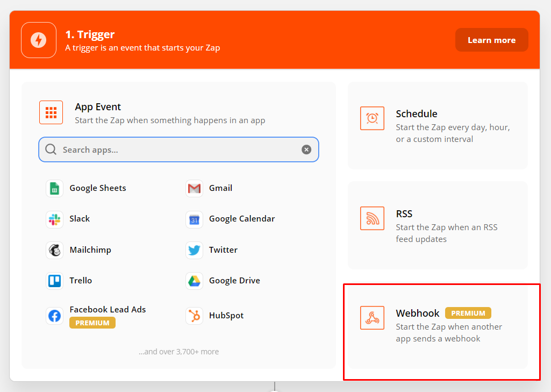Screen dimensions: 551x392
Task: Choose the Google Drive icon
Action: (194, 281)
